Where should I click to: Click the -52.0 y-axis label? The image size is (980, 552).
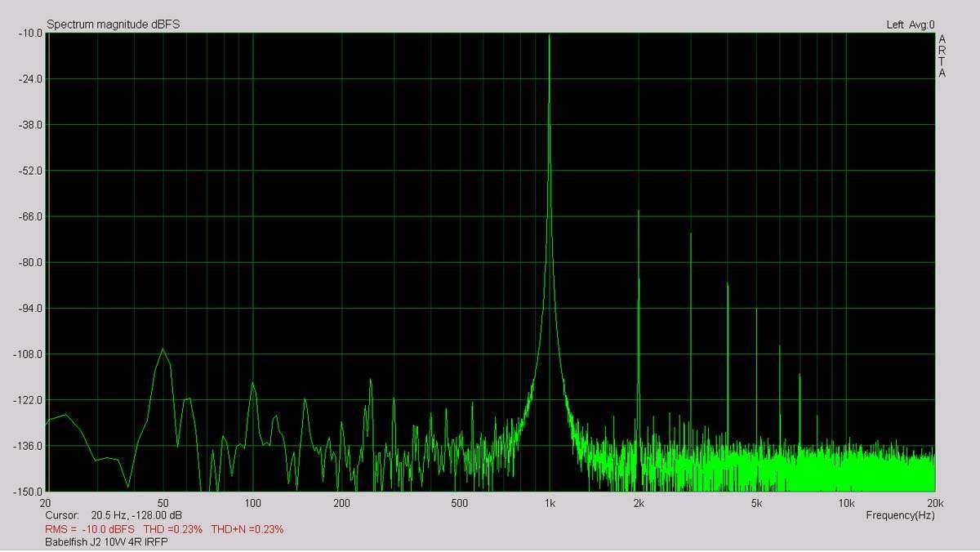(29, 171)
